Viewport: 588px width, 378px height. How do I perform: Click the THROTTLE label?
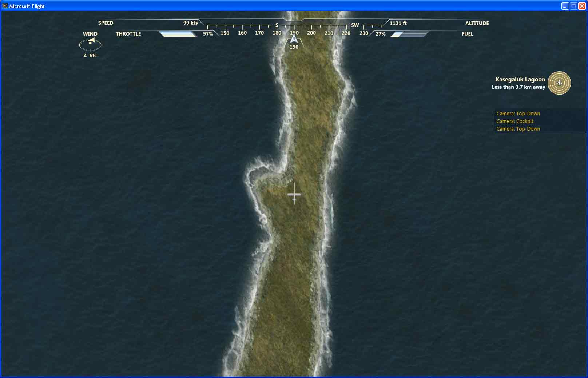[x=128, y=34]
